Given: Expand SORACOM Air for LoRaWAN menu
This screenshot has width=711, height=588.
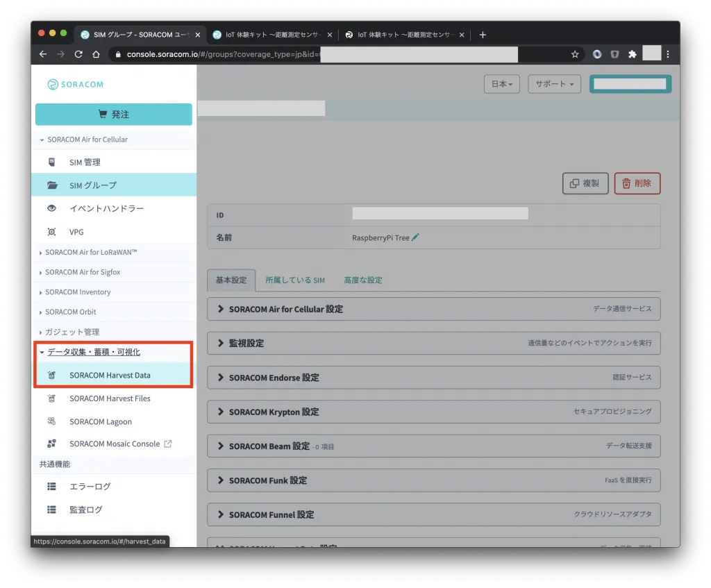Looking at the screenshot, I should 91,253.
